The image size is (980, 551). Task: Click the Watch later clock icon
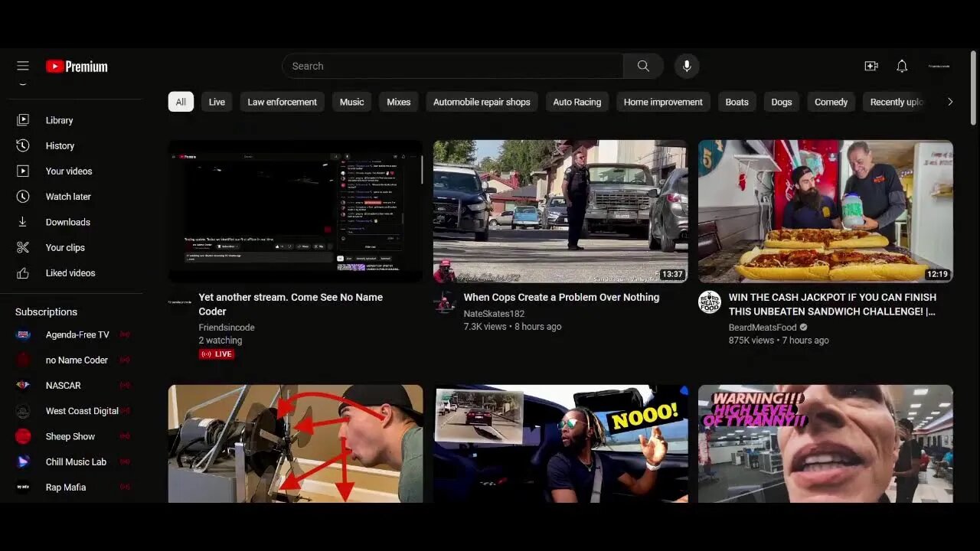tap(23, 197)
